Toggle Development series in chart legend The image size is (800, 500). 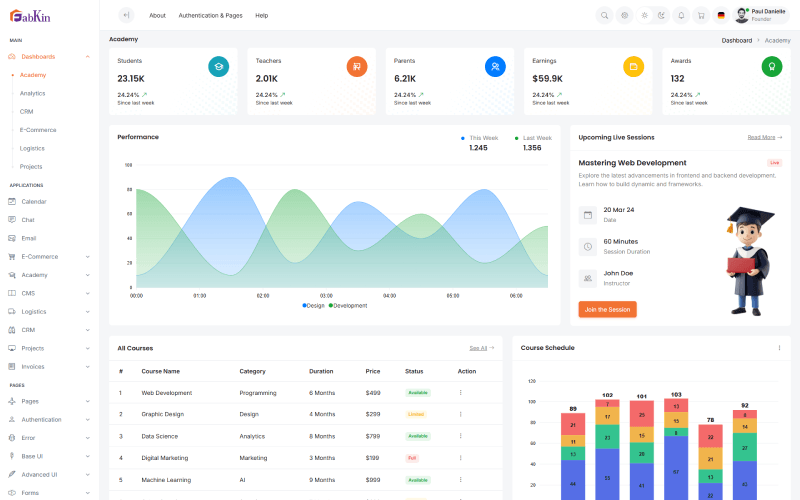point(348,306)
